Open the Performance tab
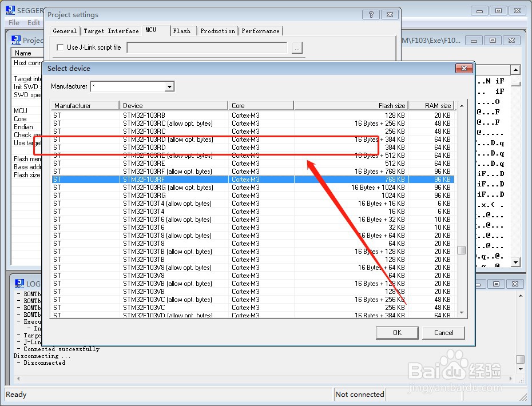Image resolution: width=532 pixels, height=406 pixels. coord(260,31)
